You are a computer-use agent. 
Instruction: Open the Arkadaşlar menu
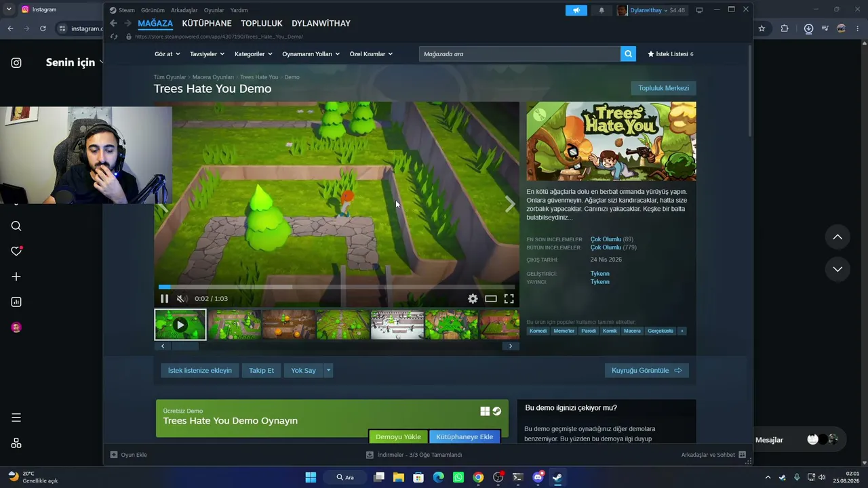184,10
